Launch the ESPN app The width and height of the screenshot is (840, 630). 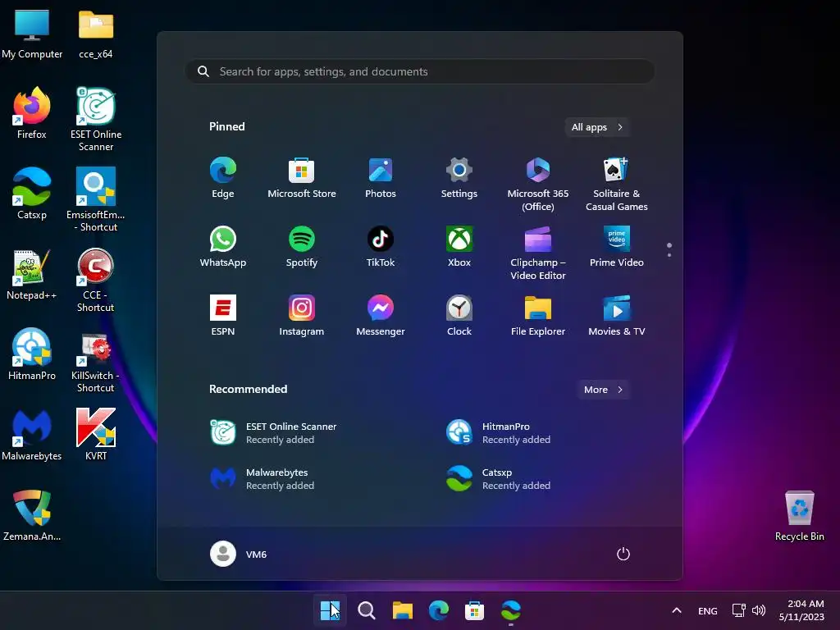tap(223, 316)
